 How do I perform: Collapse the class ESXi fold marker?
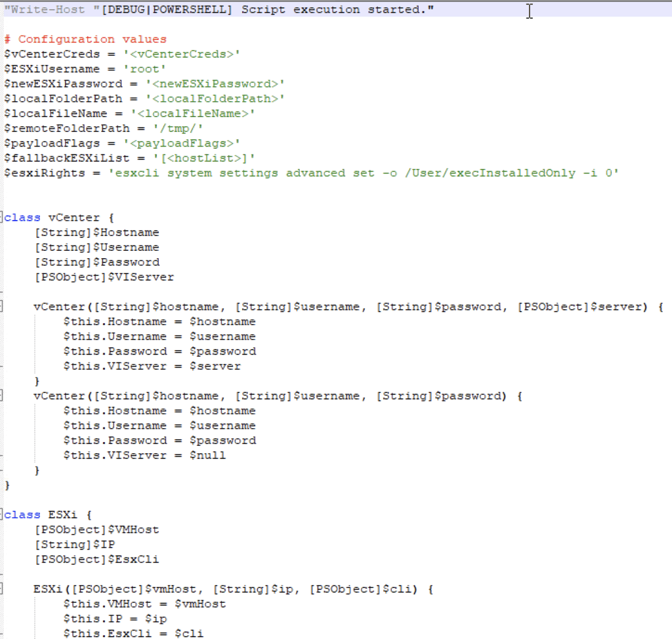(x=1, y=514)
